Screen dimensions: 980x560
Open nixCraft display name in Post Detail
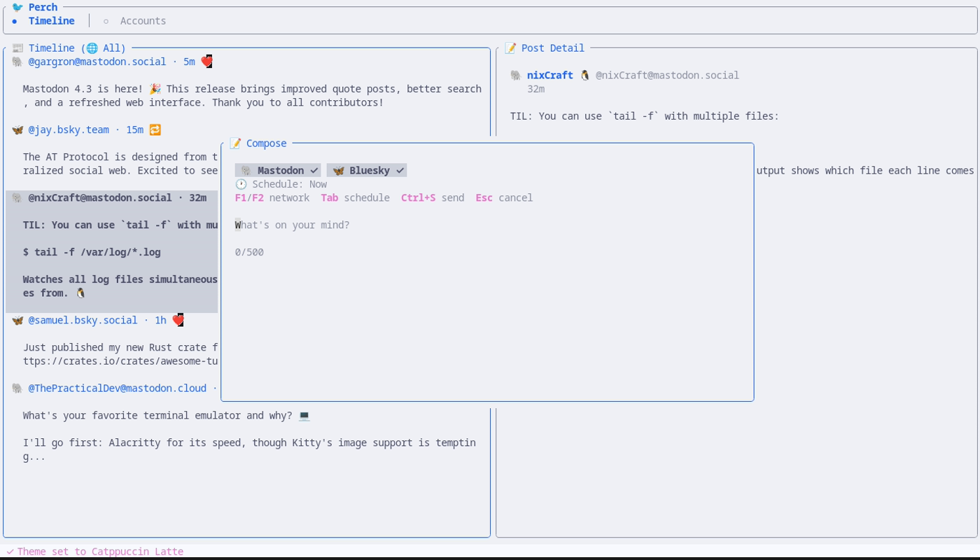click(x=550, y=76)
